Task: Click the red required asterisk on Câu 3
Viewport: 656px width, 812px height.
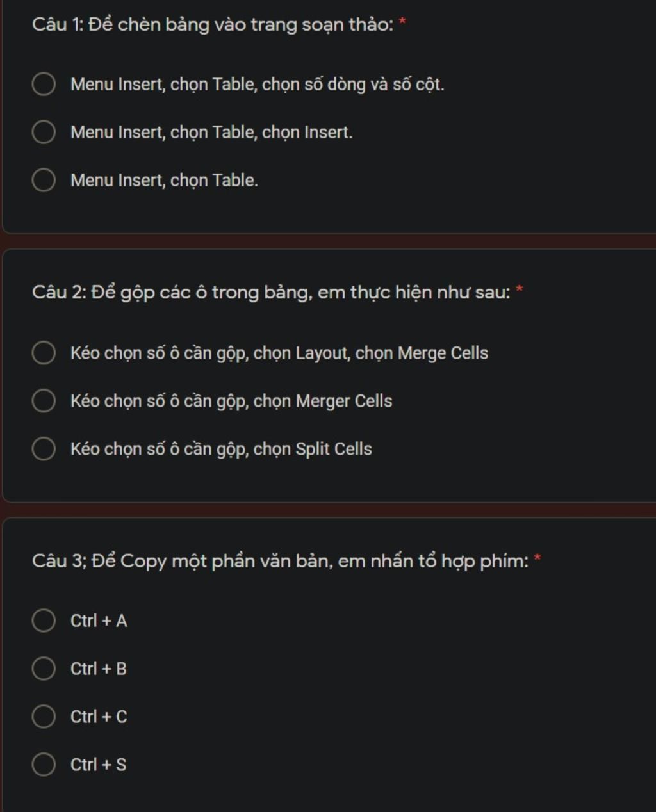Action: [x=537, y=558]
